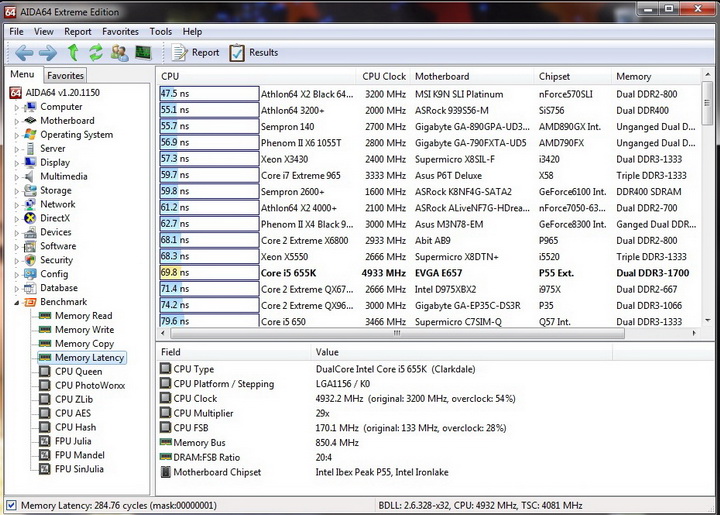The height and width of the screenshot is (515, 720).
Task: Click the results list horizontal scrollbar thumb
Action: 397,333
